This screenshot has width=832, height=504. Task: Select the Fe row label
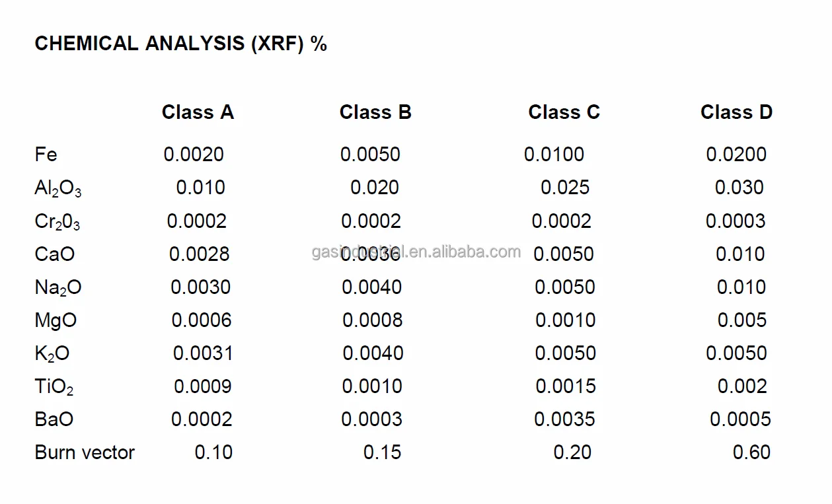click(46, 155)
